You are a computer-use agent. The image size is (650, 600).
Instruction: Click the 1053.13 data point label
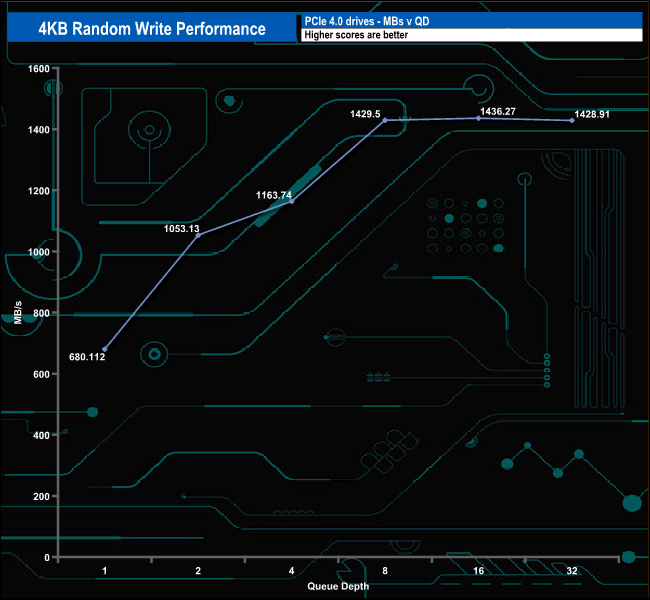[x=183, y=228]
